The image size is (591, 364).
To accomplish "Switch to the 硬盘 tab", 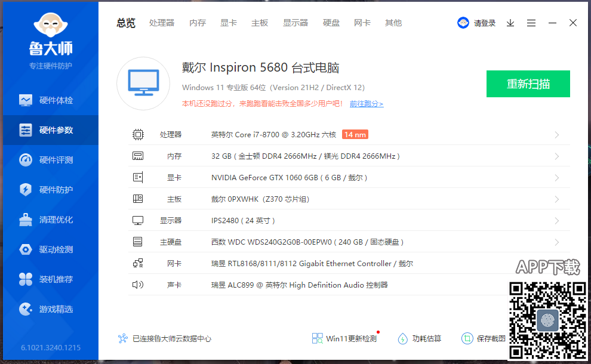I will coord(331,23).
